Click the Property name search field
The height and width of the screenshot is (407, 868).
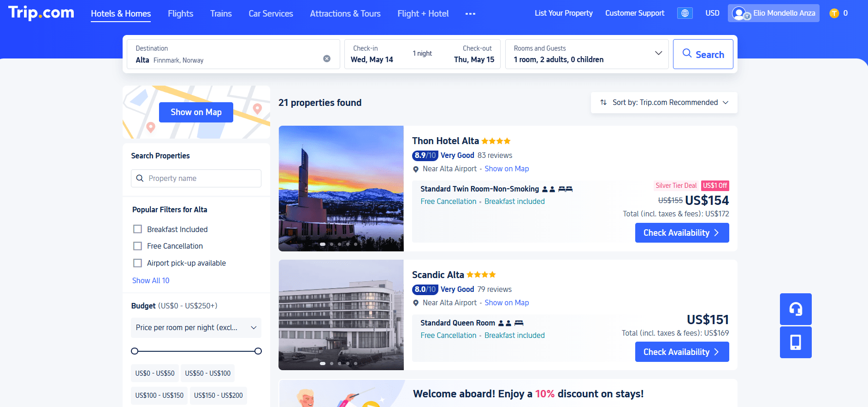[196, 178]
